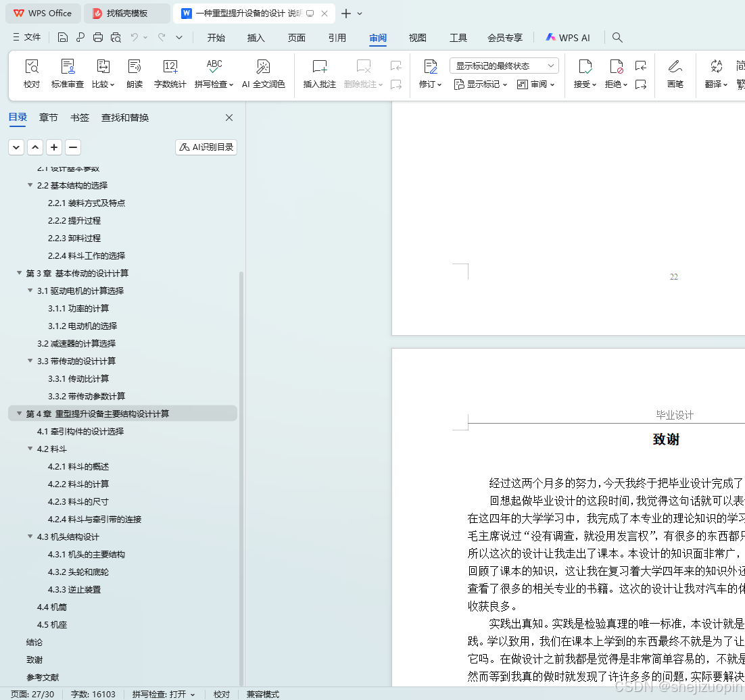The height and width of the screenshot is (700, 745).
Task: Expand the 显示标记 dropdown
Action: coord(481,84)
